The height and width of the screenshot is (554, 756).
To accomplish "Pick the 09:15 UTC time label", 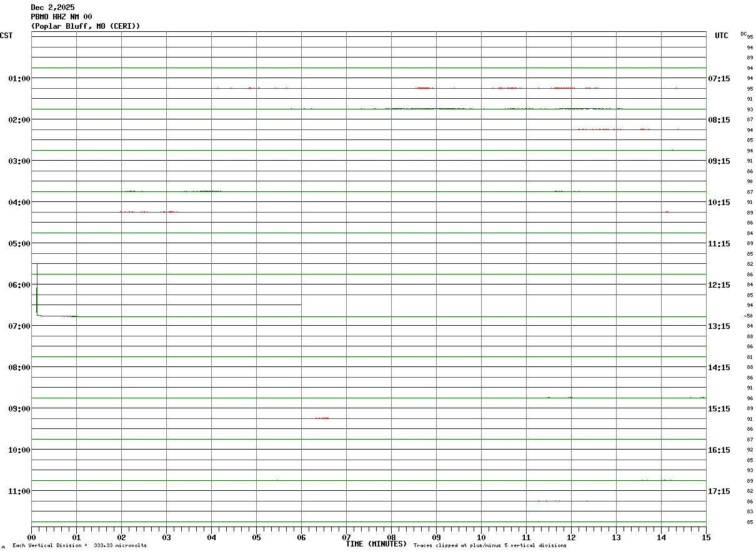I will [x=719, y=161].
